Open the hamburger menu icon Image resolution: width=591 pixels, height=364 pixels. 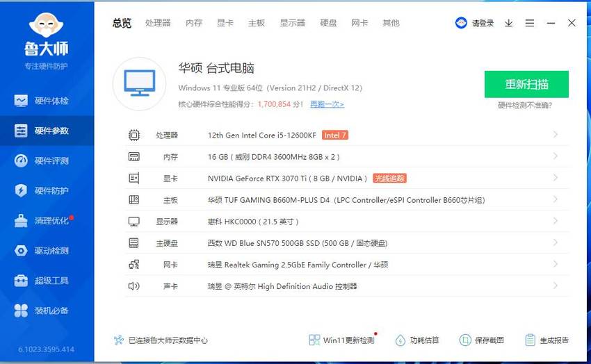coord(530,24)
